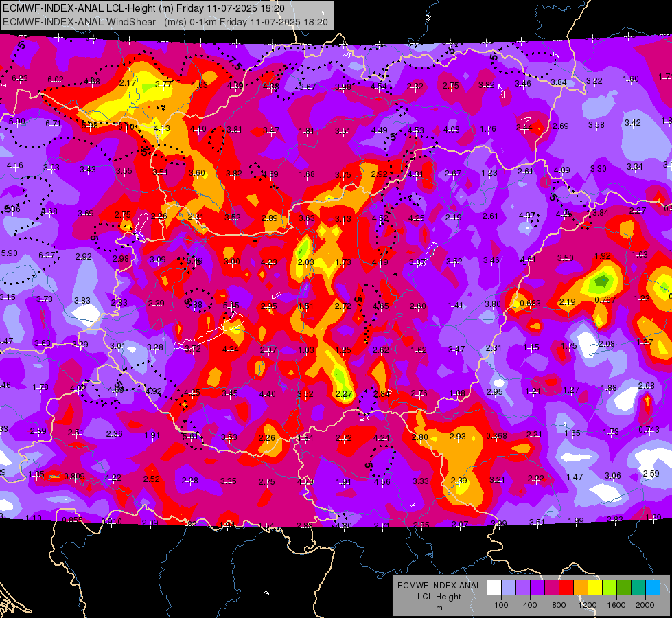Click the wind shear value 6.71
This screenshot has height=618, width=672.
tap(53, 124)
